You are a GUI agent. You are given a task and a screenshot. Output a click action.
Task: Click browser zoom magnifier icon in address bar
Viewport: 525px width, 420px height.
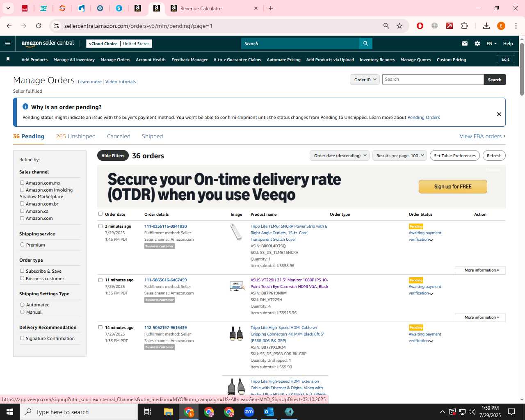click(386, 26)
